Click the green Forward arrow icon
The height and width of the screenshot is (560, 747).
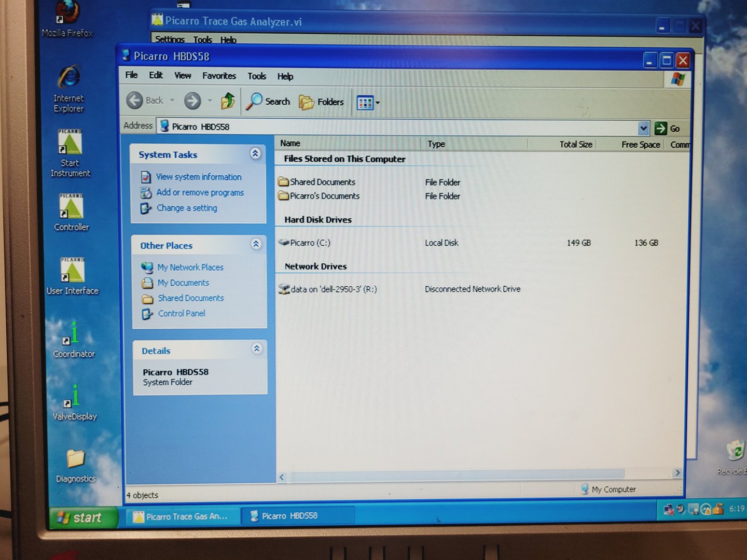[192, 101]
